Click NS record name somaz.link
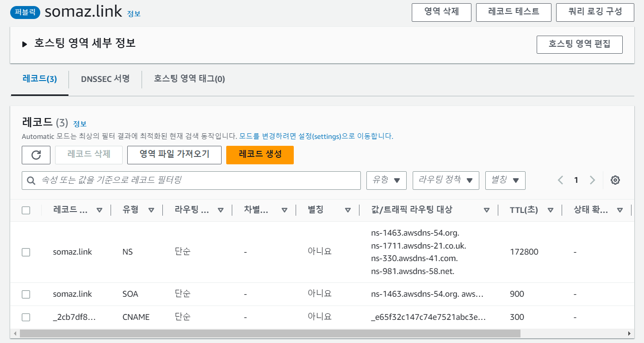The image size is (644, 343). (73, 252)
